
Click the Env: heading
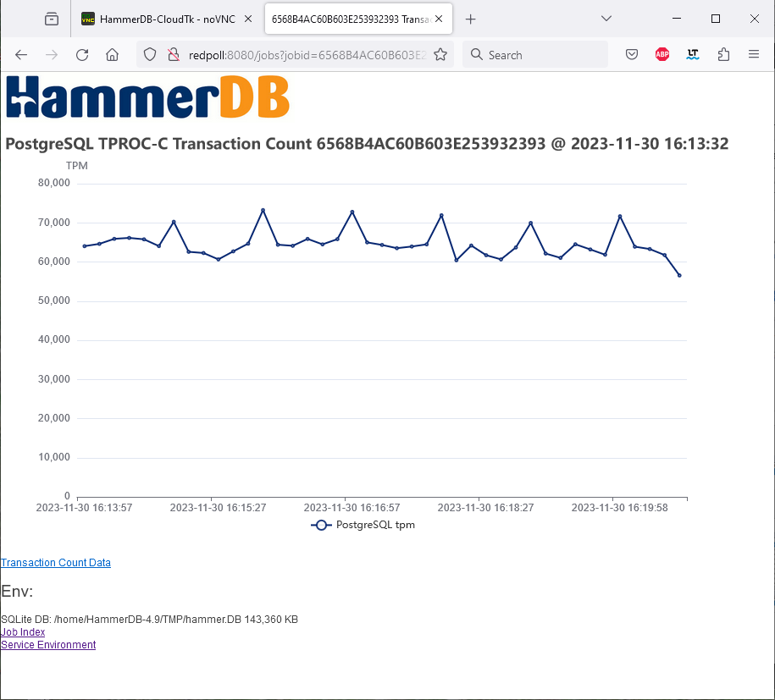(17, 592)
